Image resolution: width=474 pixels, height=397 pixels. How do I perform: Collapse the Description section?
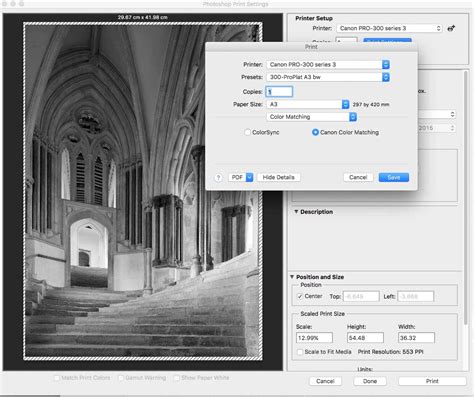[x=296, y=212]
